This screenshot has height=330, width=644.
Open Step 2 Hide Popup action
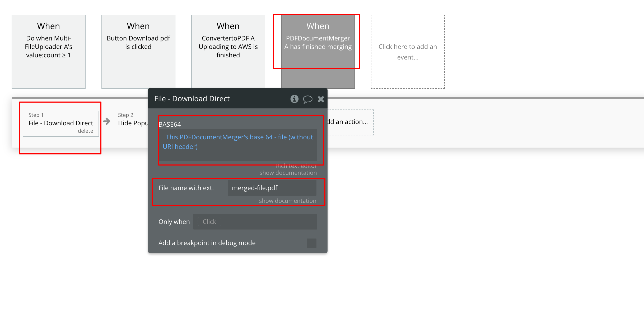(x=133, y=123)
